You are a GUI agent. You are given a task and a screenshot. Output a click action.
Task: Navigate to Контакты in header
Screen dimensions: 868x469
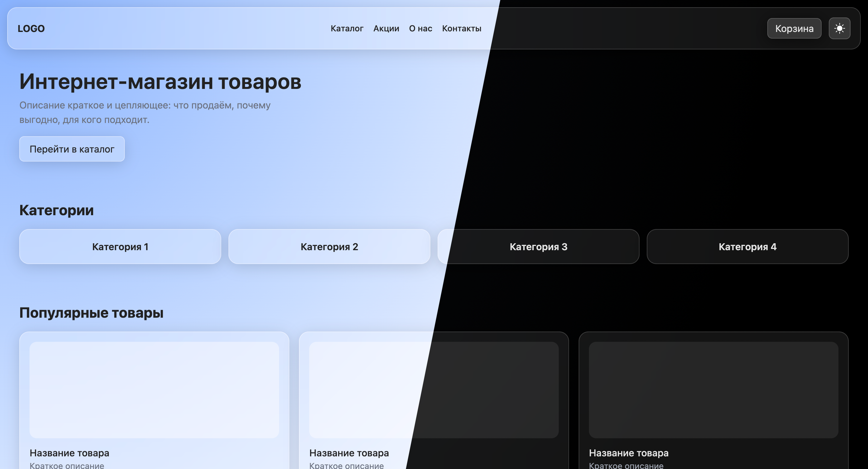pyautogui.click(x=461, y=29)
